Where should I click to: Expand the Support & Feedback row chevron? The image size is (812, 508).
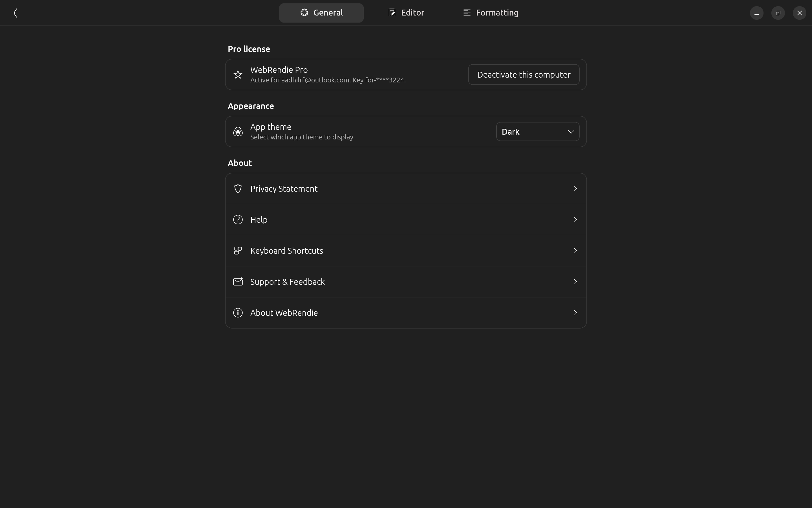tap(575, 282)
